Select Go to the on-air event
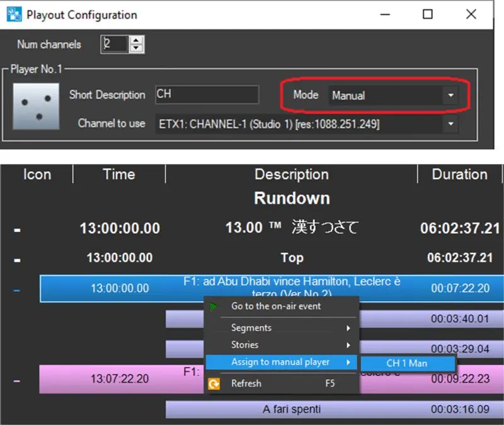Image resolution: width=504 pixels, height=425 pixels. (x=276, y=306)
